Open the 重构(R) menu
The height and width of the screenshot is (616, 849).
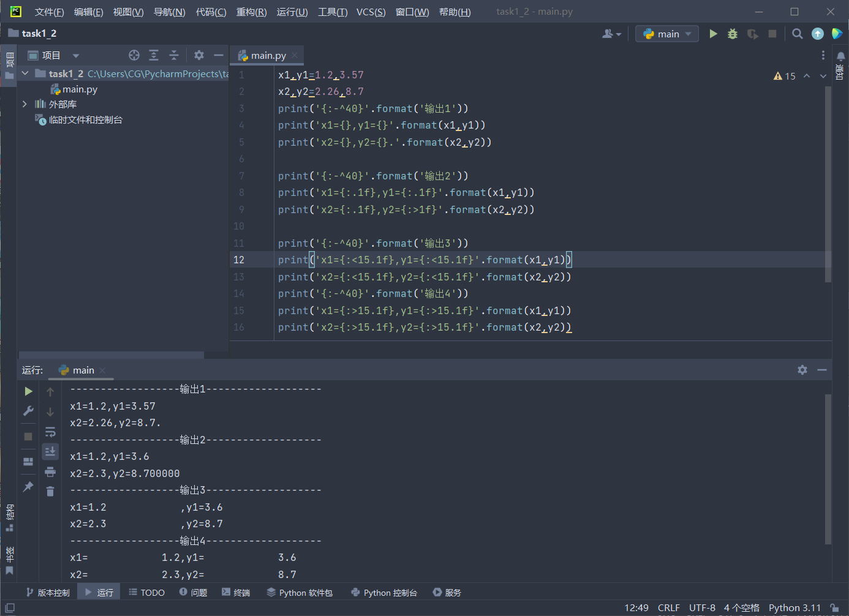point(252,12)
